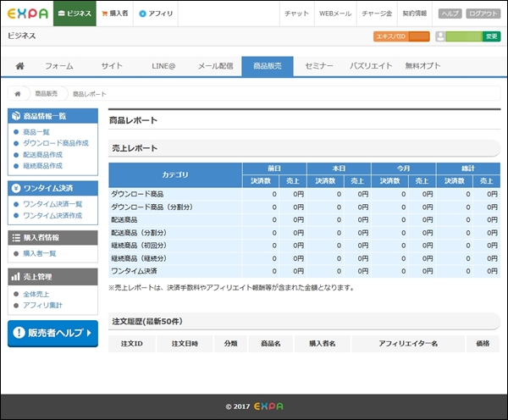Open 契約情報 page
This screenshot has width=508, height=420.
415,14
